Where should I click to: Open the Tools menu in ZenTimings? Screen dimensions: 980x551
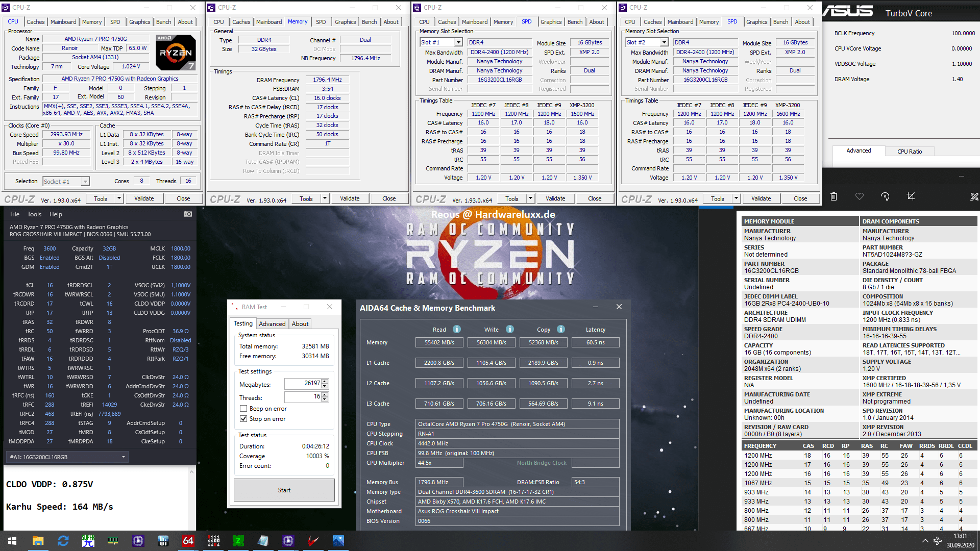(34, 214)
